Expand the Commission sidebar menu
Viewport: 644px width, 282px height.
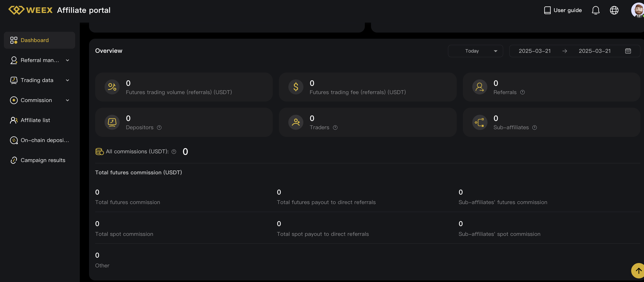(40, 100)
